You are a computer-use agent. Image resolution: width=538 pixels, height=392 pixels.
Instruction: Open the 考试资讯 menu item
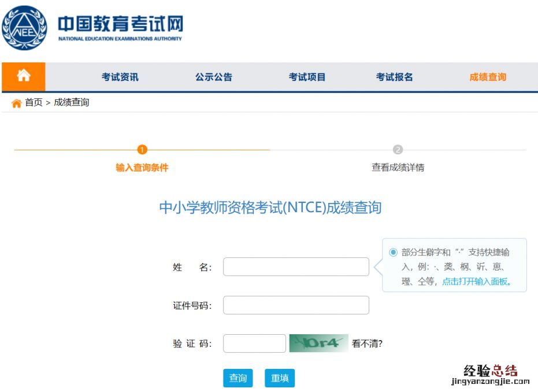click(x=120, y=77)
